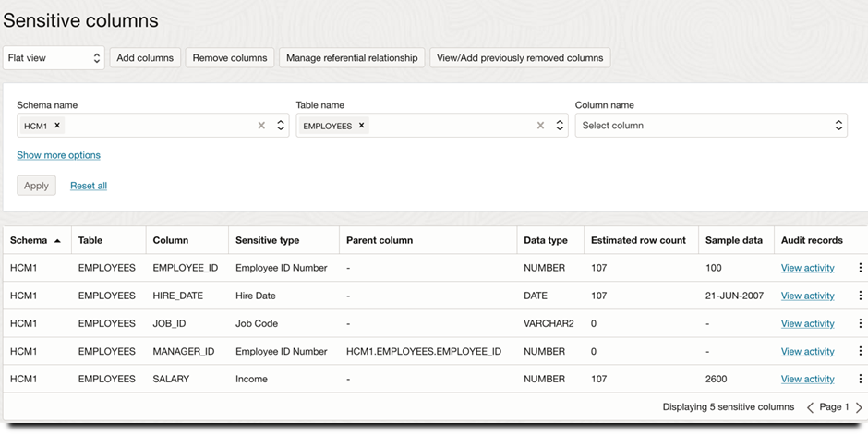Open the Table name dropdown arrows
The width and height of the screenshot is (868, 435).
[560, 126]
